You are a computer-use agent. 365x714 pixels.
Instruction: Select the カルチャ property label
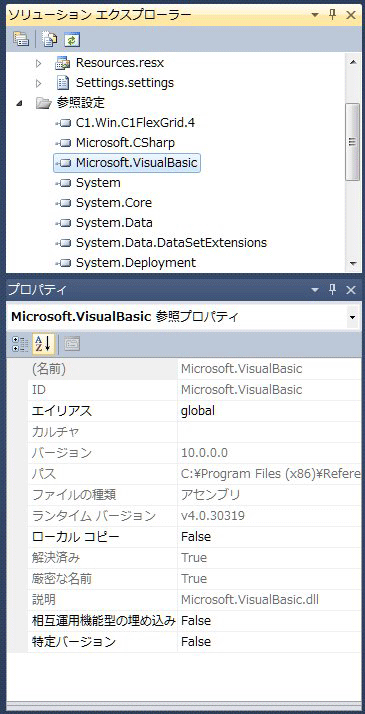55,432
